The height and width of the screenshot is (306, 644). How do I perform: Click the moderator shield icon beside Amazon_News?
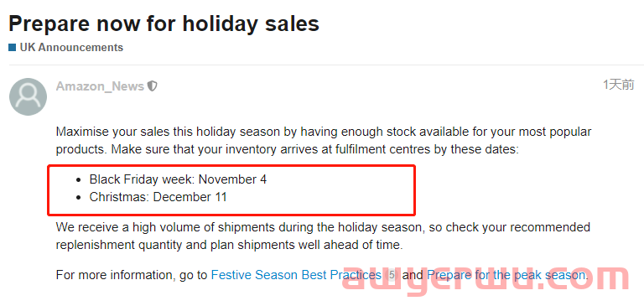(x=153, y=86)
